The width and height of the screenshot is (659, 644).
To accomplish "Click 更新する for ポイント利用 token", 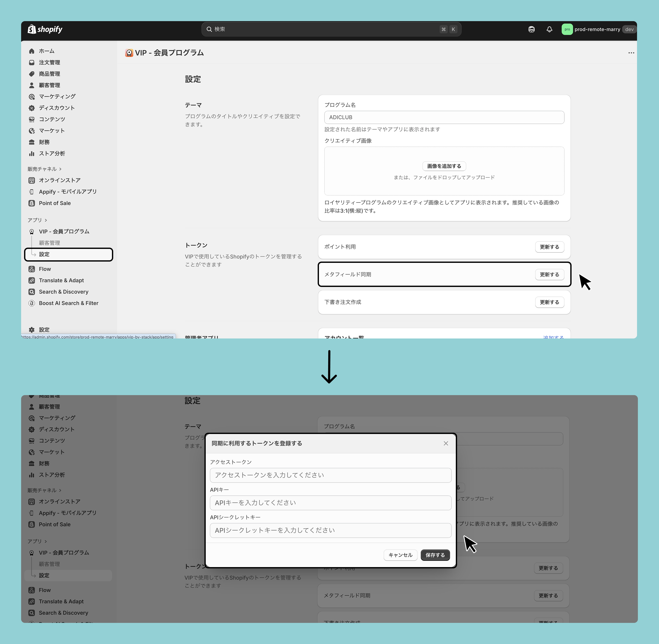I will [x=549, y=247].
